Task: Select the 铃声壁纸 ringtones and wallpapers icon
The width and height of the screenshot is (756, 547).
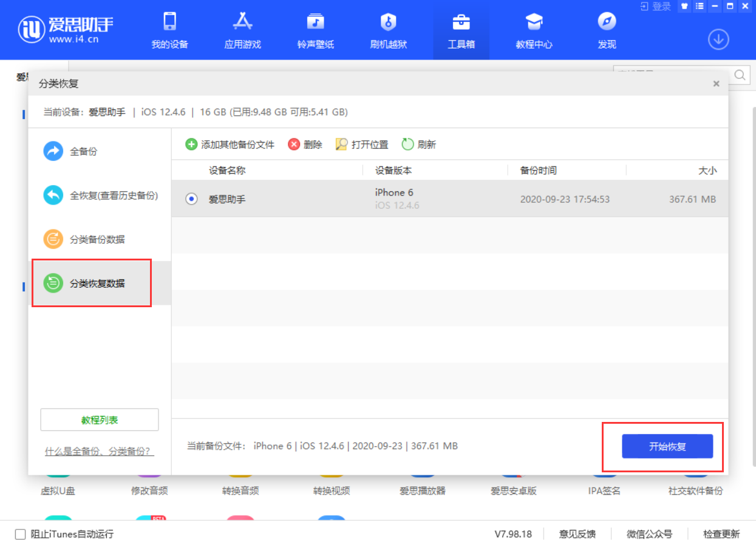Action: click(x=315, y=29)
